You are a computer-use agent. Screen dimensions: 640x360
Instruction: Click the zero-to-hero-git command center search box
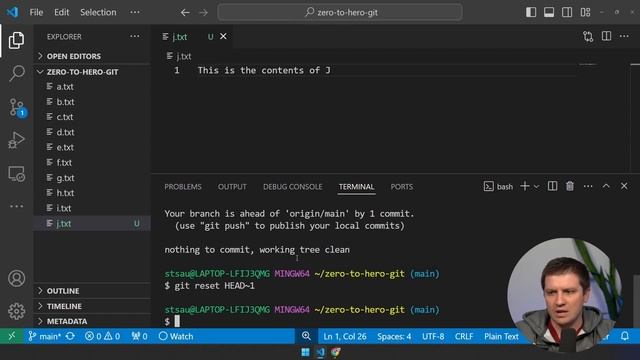click(340, 12)
